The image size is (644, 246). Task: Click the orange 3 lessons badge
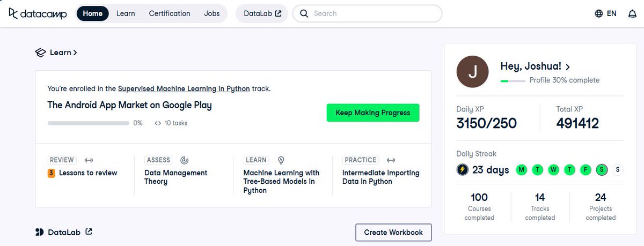click(52, 173)
